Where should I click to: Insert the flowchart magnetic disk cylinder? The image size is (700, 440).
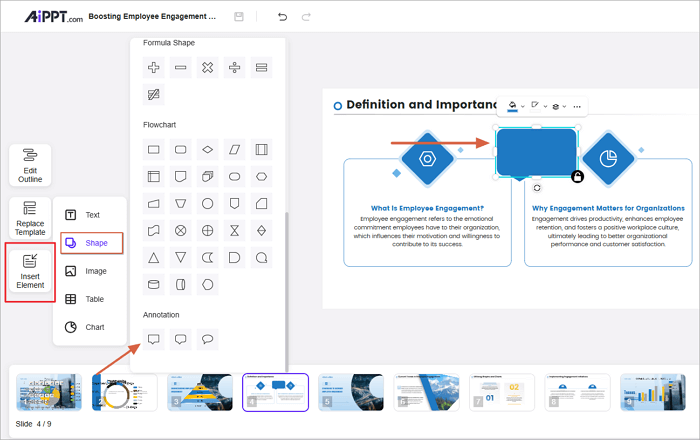click(x=154, y=285)
